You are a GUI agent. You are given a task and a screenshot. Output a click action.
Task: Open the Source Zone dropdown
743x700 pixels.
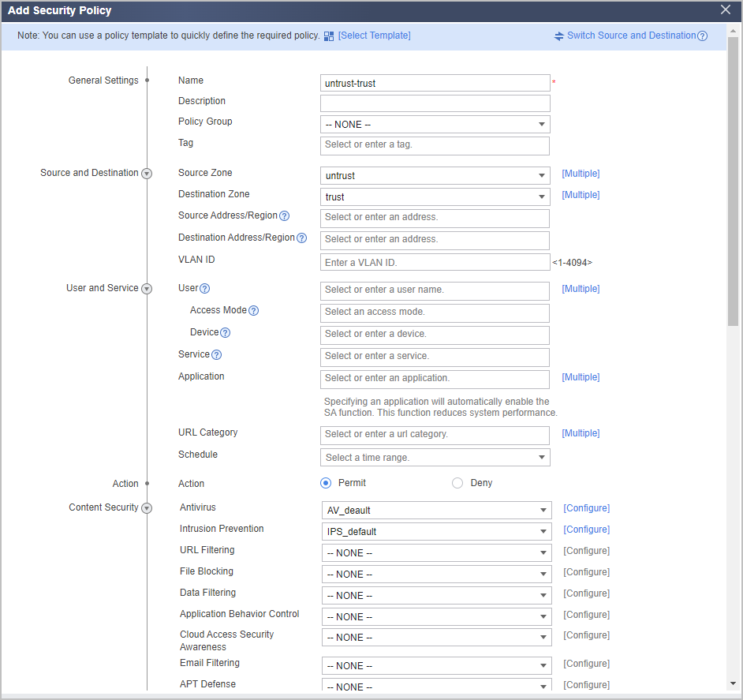pos(435,175)
